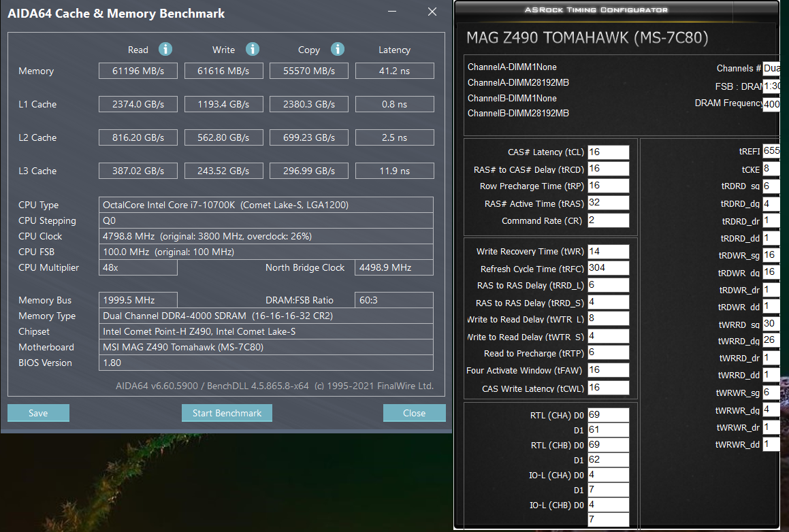Select L3 Cache Latency 11.9 ns value
Image resolution: width=789 pixels, height=532 pixels.
pyautogui.click(x=395, y=171)
